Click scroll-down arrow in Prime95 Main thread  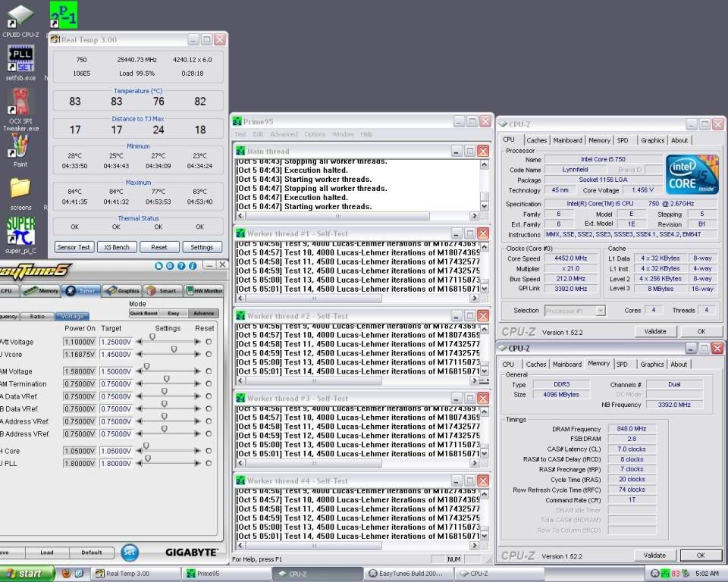pyautogui.click(x=485, y=206)
